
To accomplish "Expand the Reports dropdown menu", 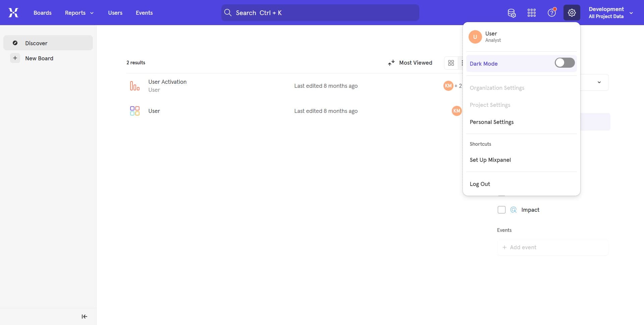I will [x=79, y=13].
